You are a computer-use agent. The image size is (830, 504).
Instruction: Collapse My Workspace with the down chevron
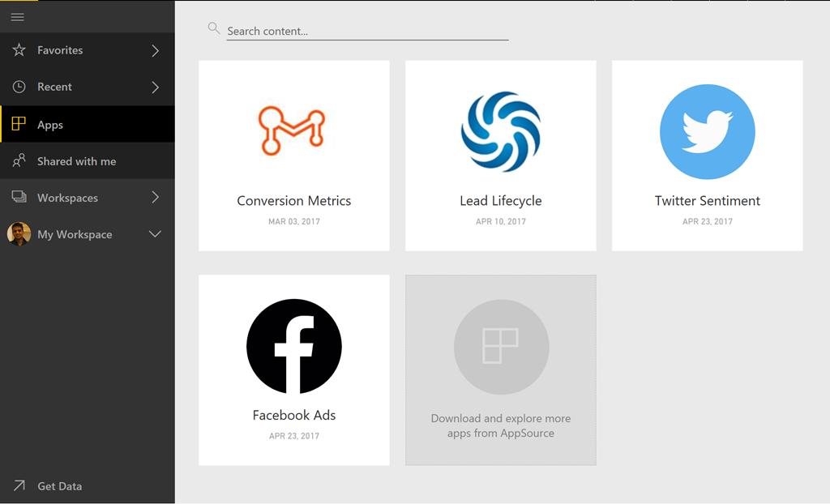tap(155, 233)
